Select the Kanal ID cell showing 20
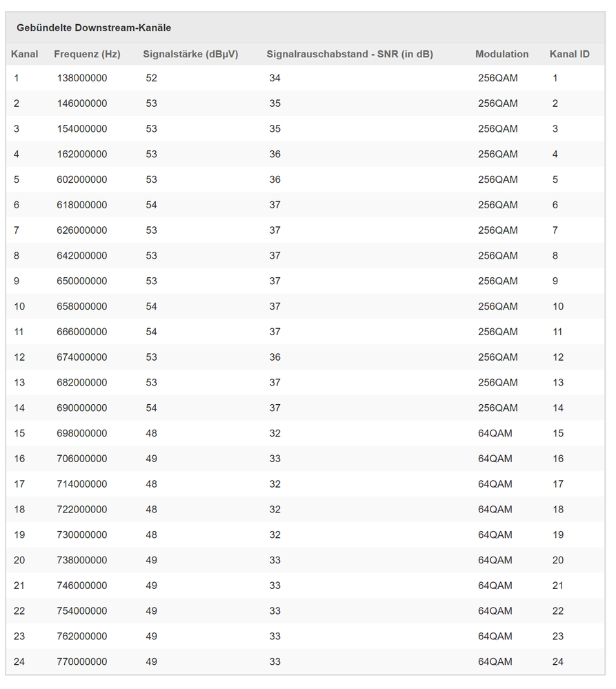Viewport: 616px width, 689px height. coord(558,561)
